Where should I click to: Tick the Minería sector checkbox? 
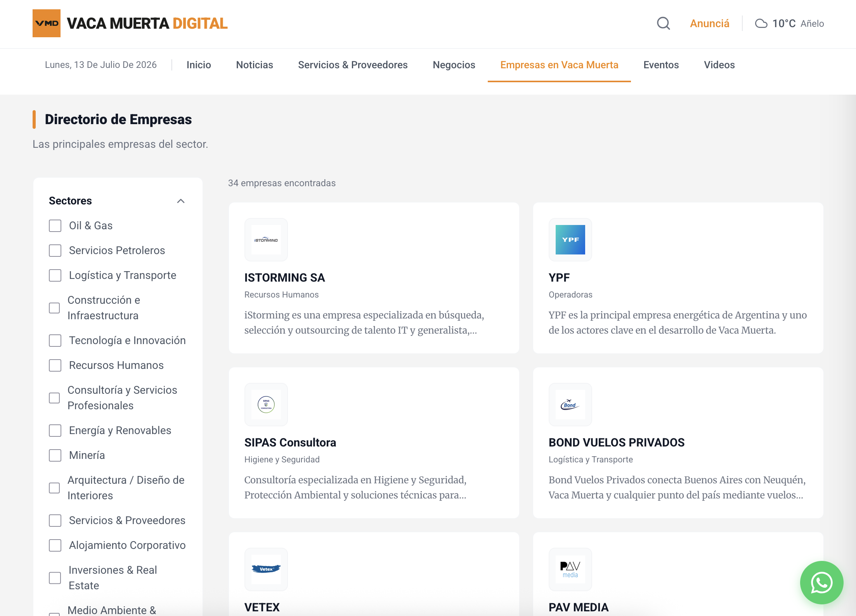click(55, 455)
